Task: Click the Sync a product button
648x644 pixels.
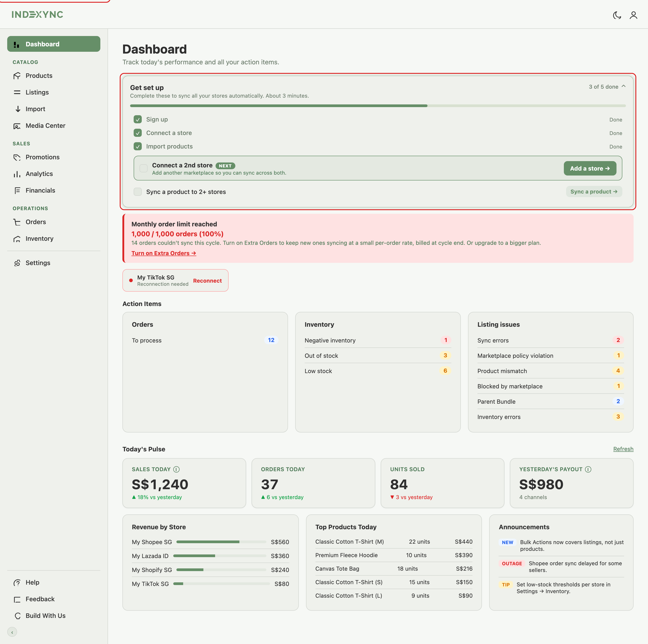Action: [x=594, y=191]
